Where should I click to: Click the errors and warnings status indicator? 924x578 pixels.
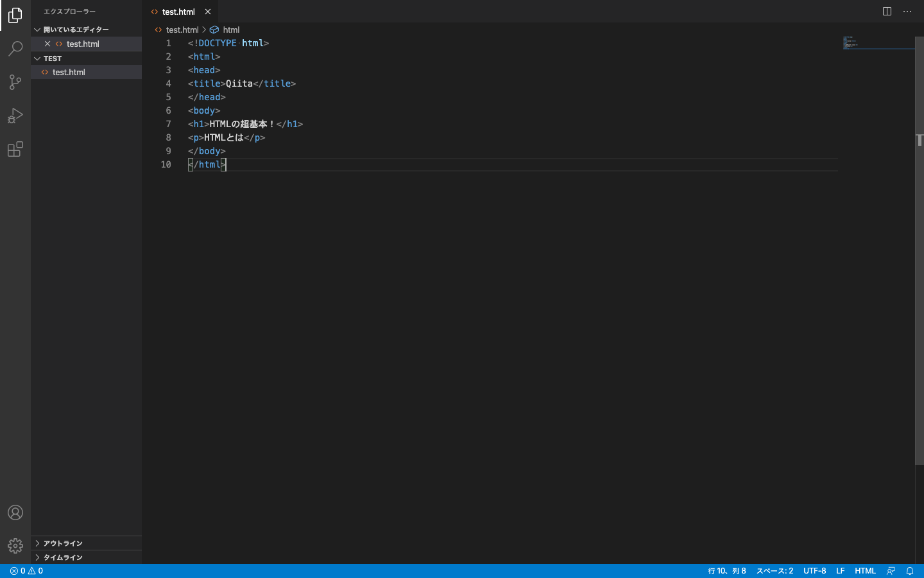(x=26, y=571)
